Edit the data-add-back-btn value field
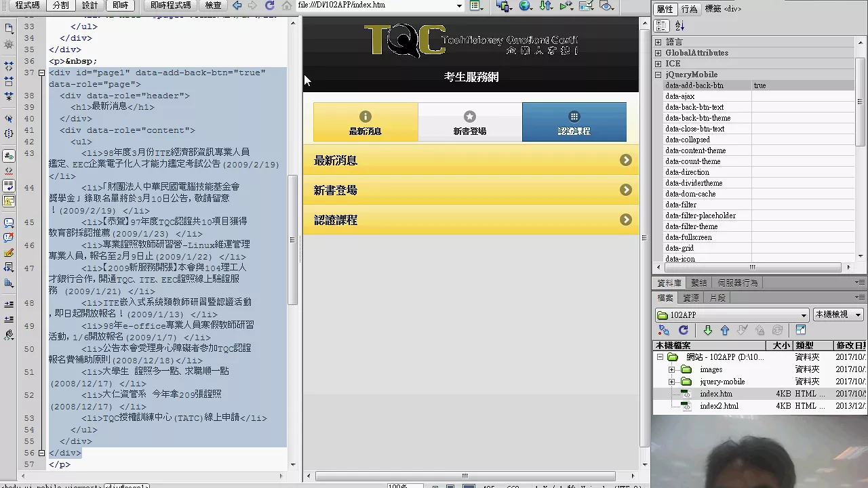 pos(803,85)
